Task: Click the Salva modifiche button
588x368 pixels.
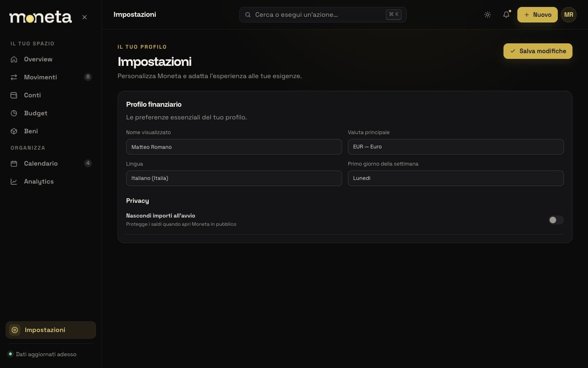Action: point(538,51)
